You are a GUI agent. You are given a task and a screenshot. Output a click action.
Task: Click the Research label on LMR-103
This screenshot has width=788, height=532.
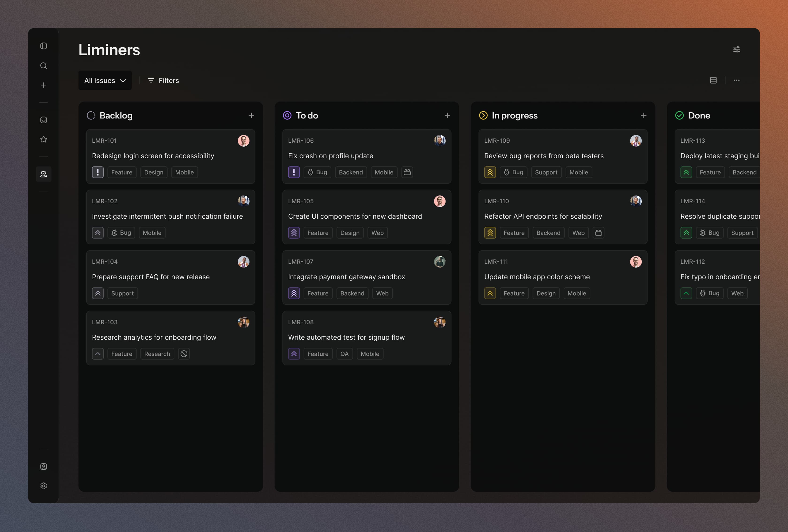point(157,354)
